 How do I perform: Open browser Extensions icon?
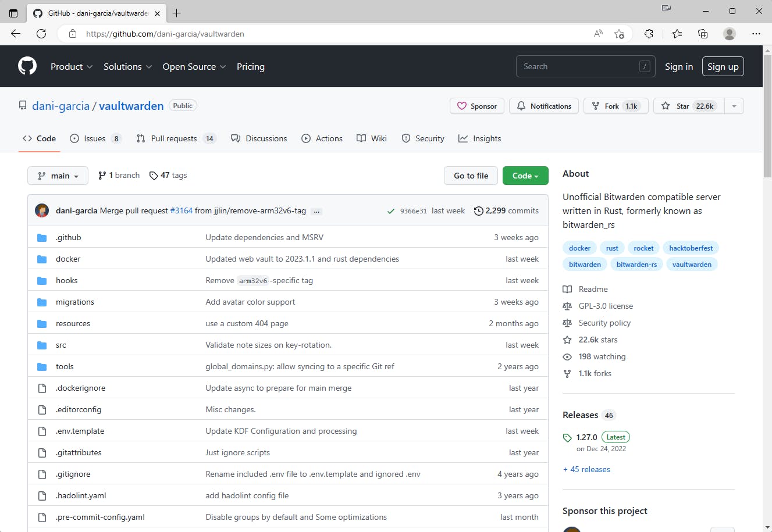[649, 34]
